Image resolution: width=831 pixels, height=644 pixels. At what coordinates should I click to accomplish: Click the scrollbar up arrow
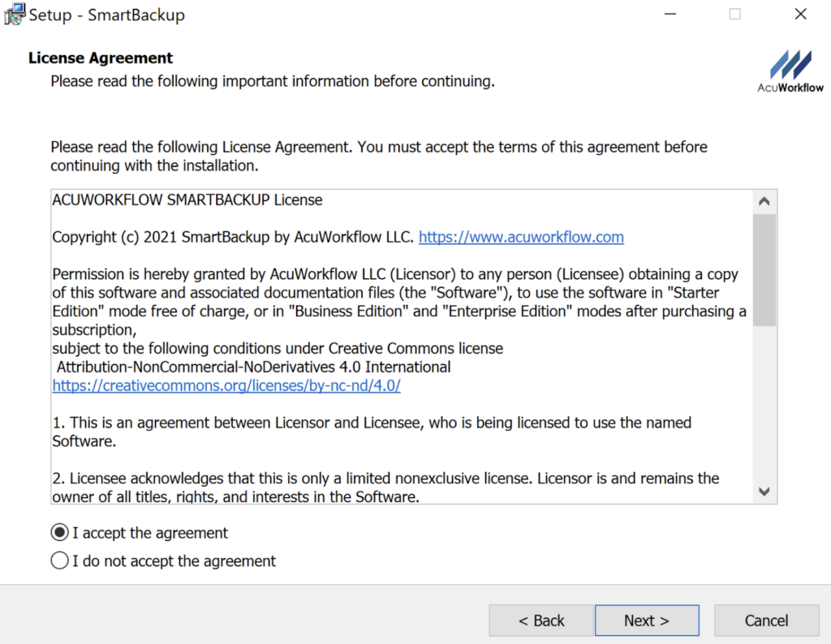click(x=764, y=200)
